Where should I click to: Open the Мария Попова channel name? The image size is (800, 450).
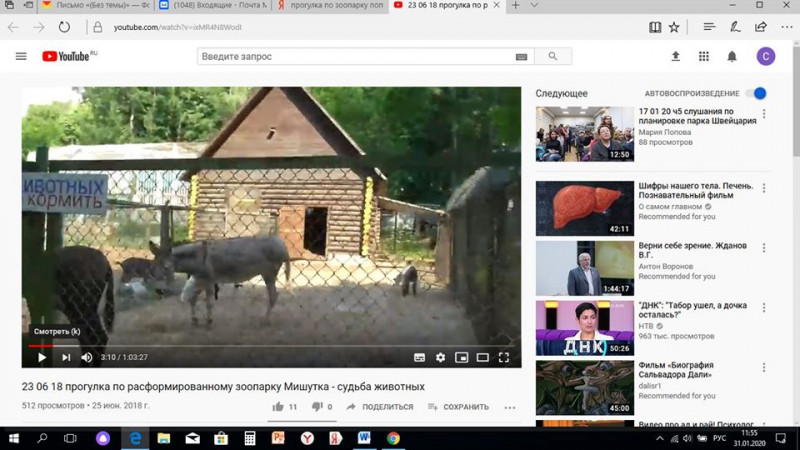tap(665, 132)
